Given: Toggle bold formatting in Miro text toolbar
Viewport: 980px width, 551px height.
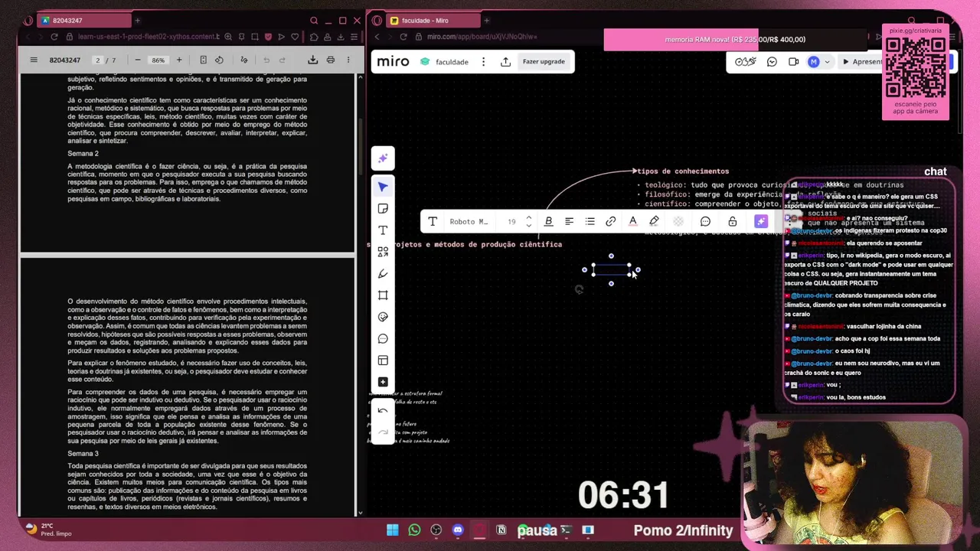Looking at the screenshot, I should tap(548, 221).
